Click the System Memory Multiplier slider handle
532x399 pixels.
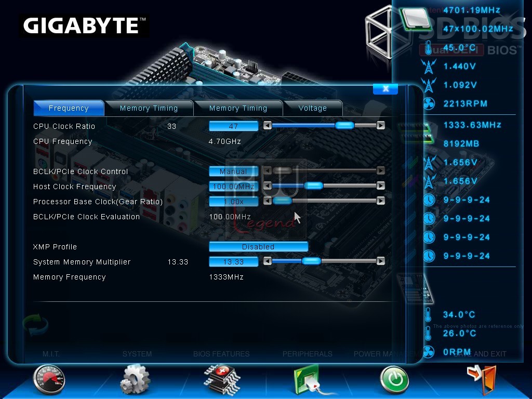pyautogui.click(x=311, y=261)
